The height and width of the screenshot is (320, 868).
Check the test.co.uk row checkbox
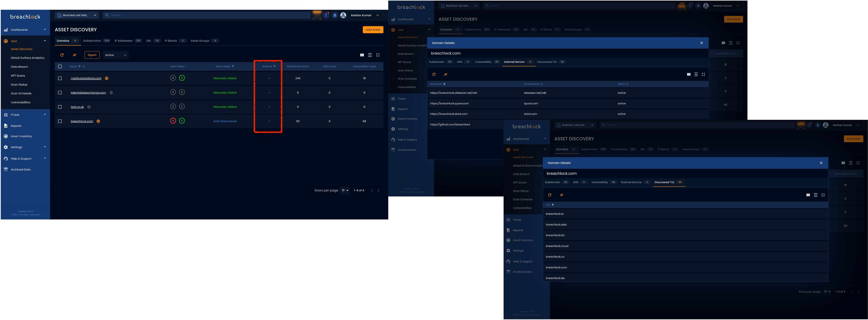(60, 107)
